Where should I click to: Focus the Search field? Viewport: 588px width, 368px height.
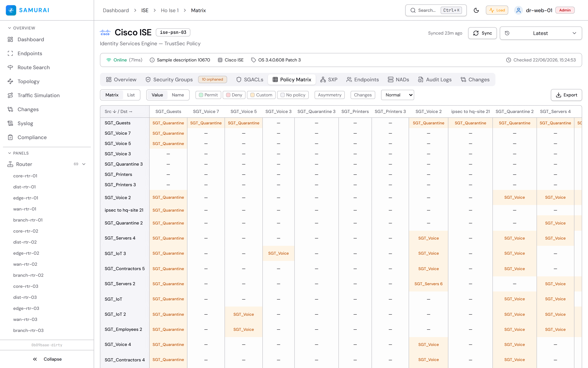coord(436,10)
